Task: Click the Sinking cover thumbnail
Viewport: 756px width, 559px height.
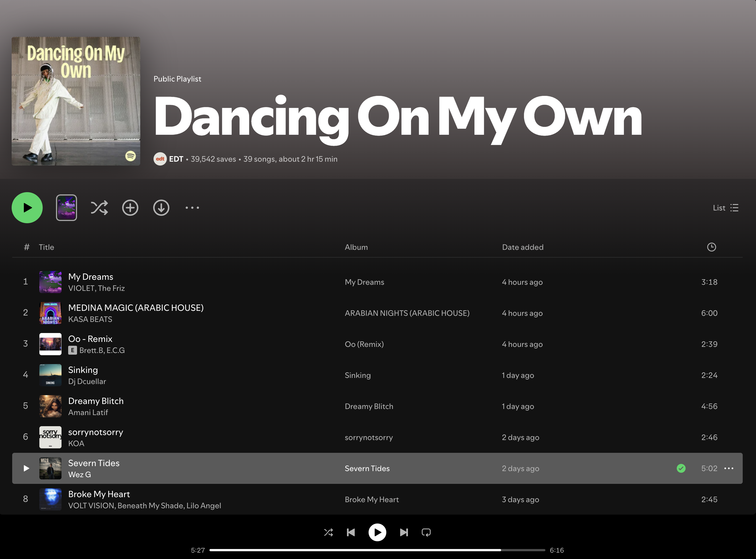Action: [50, 375]
